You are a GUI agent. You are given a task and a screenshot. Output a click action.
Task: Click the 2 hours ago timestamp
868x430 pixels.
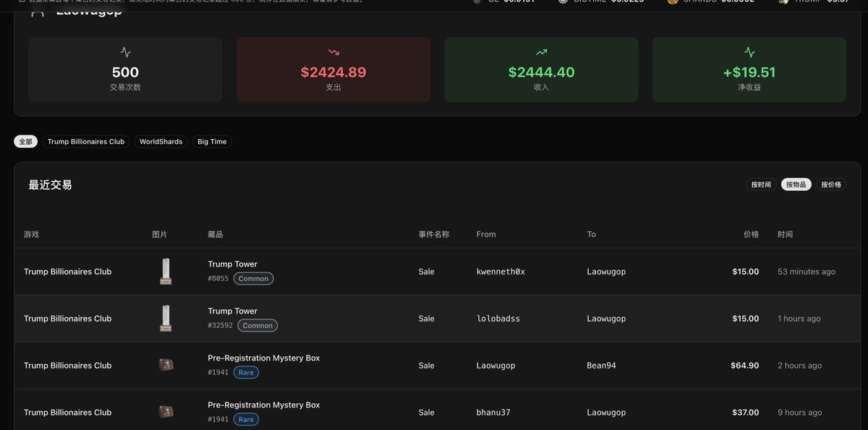(x=799, y=366)
